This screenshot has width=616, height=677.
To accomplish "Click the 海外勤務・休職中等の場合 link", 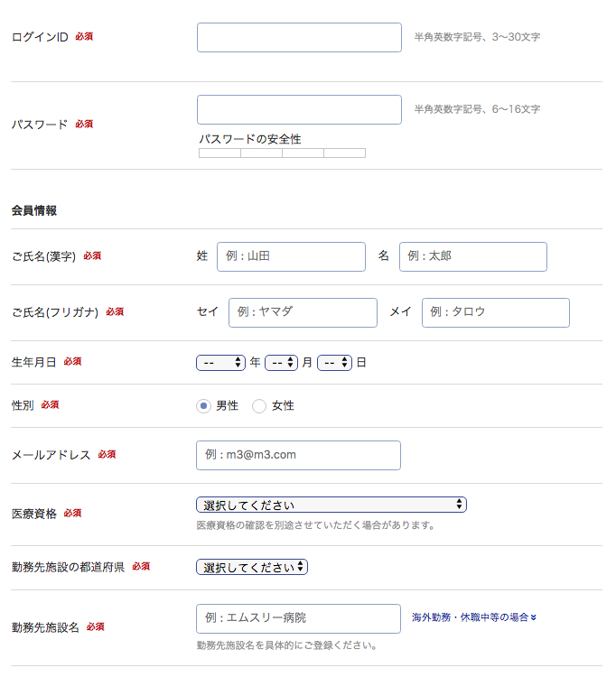I will 470,618.
